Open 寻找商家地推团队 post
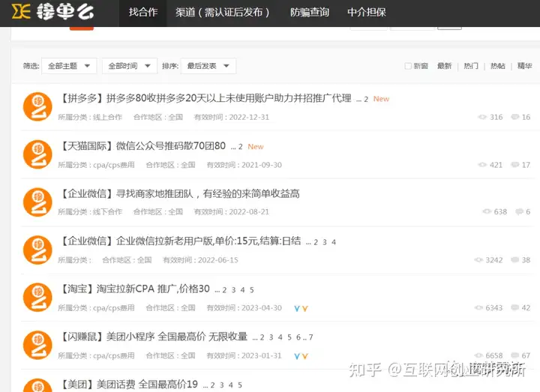The height and width of the screenshot is (392, 540). (180, 194)
